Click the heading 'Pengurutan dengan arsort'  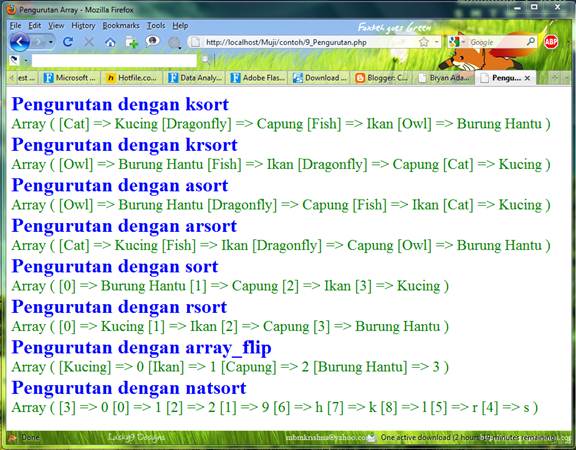[x=124, y=226]
